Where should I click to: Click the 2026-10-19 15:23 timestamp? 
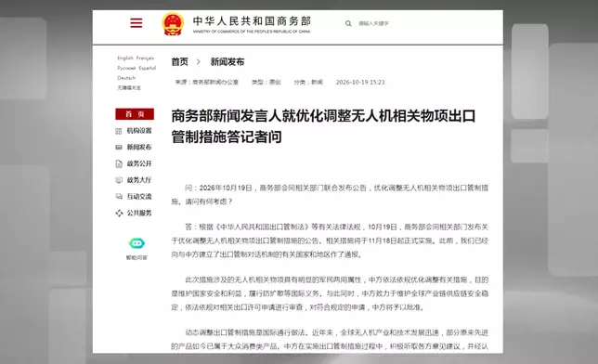pyautogui.click(x=360, y=82)
